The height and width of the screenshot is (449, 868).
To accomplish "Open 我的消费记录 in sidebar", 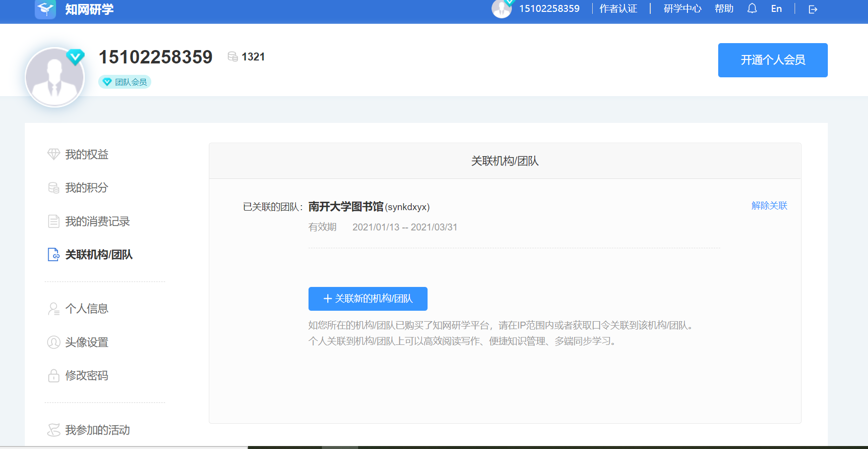I will pos(97,222).
